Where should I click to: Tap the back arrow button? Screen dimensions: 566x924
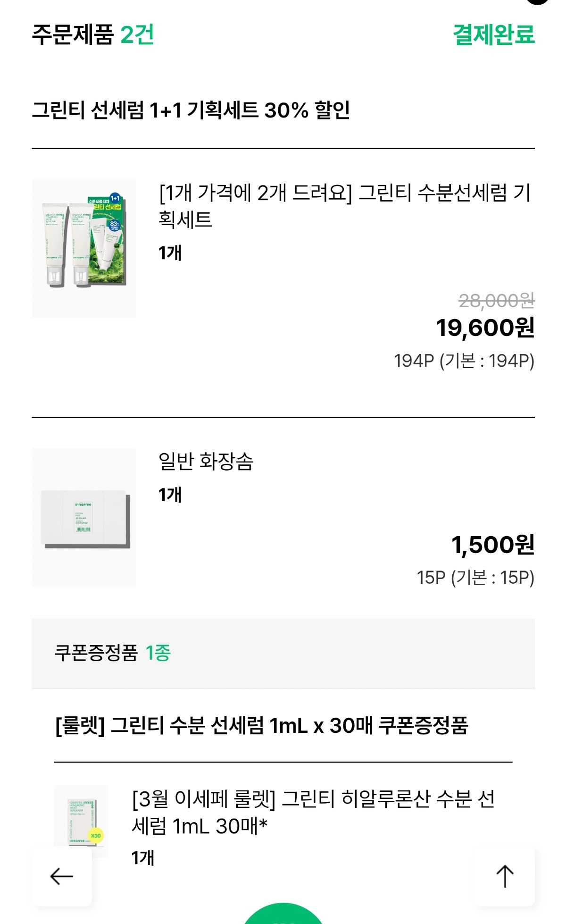pyautogui.click(x=62, y=876)
